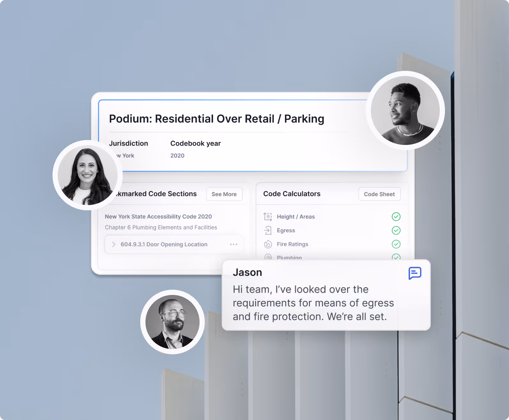Select the Fire Ratings calculator label
This screenshot has height=420, width=509.
coord(292,244)
